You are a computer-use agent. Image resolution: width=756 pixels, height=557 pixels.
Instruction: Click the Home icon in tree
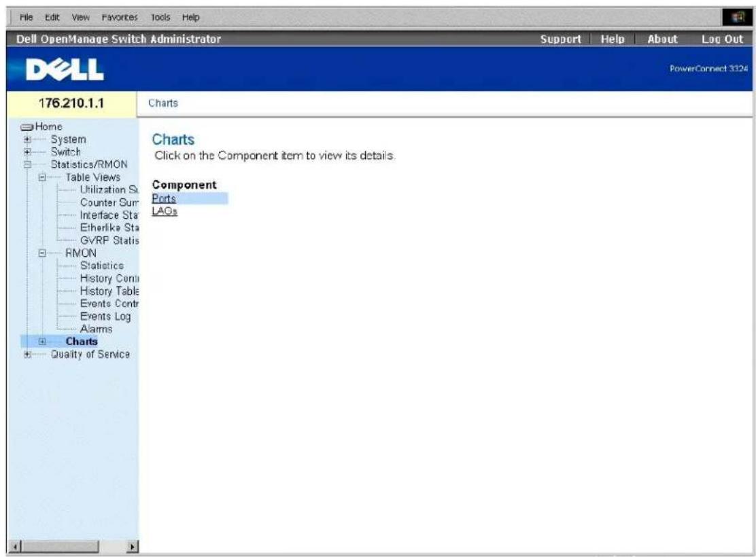(x=27, y=127)
